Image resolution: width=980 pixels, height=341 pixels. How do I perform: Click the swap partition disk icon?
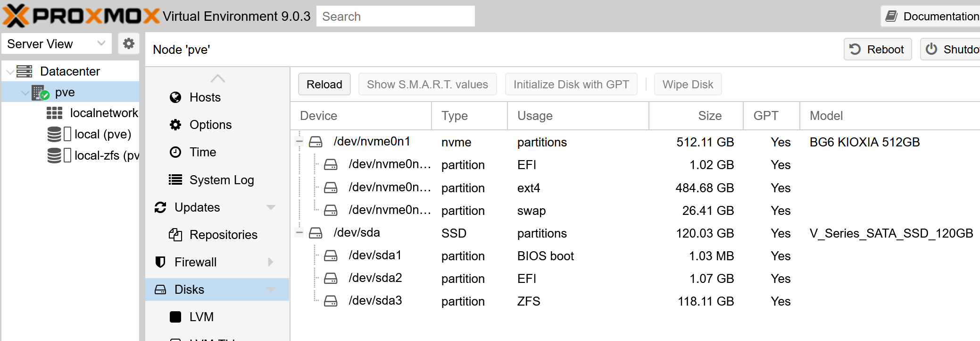331,210
